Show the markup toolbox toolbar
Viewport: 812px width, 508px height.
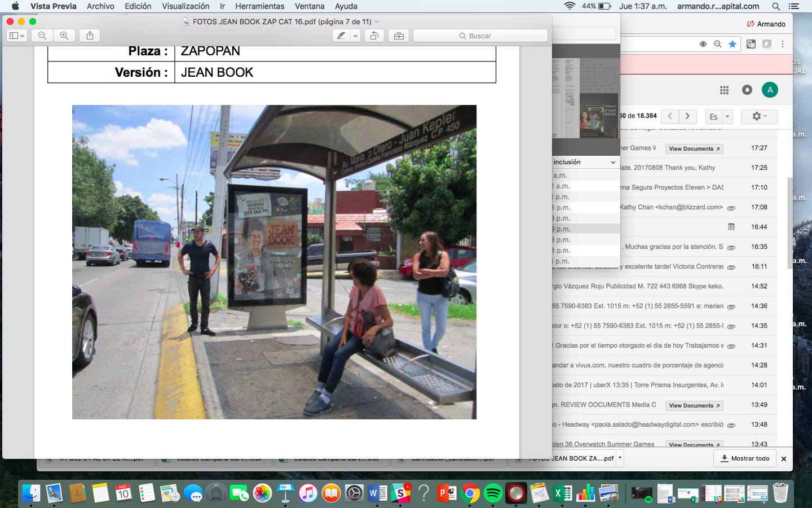[x=399, y=36]
